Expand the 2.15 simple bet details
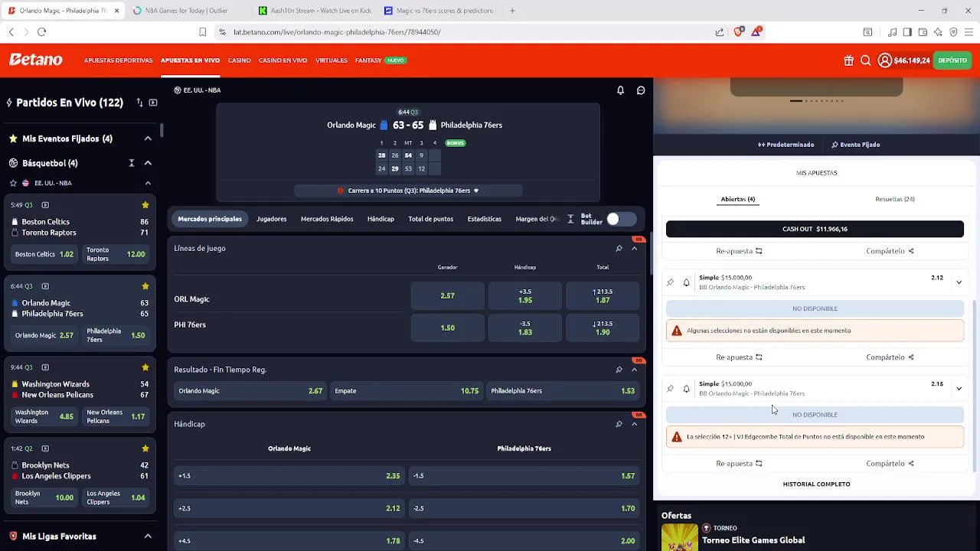980x551 pixels. tap(959, 389)
